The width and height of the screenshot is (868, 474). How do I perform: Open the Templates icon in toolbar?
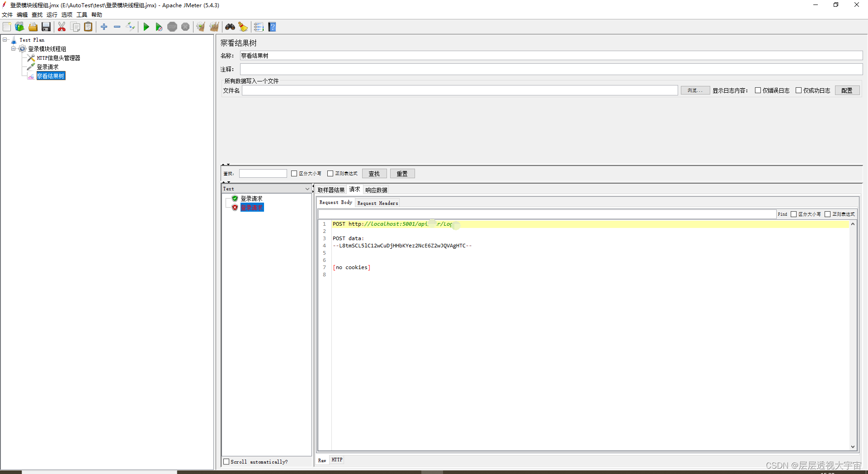pyautogui.click(x=19, y=27)
